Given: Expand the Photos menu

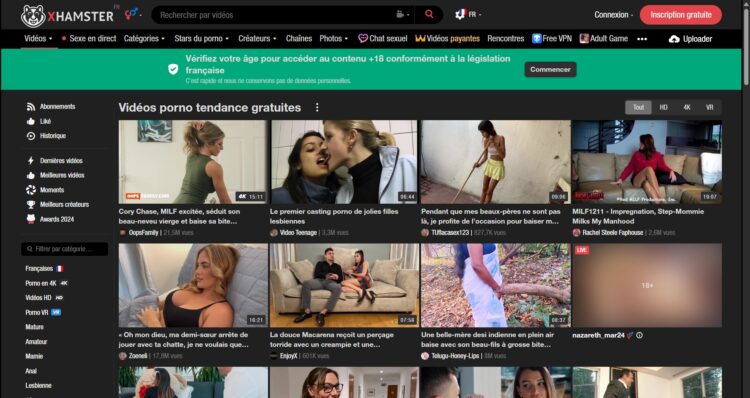Looking at the screenshot, I should (333, 38).
